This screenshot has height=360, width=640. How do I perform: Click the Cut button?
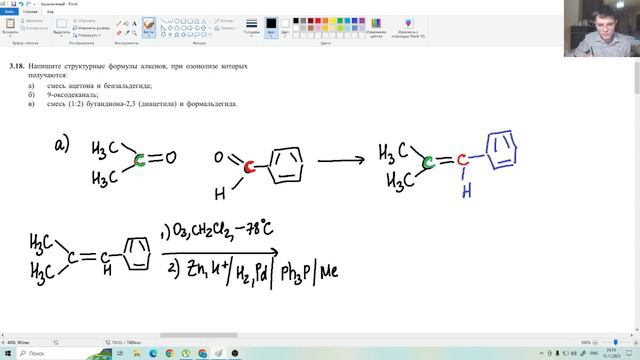coord(32,21)
